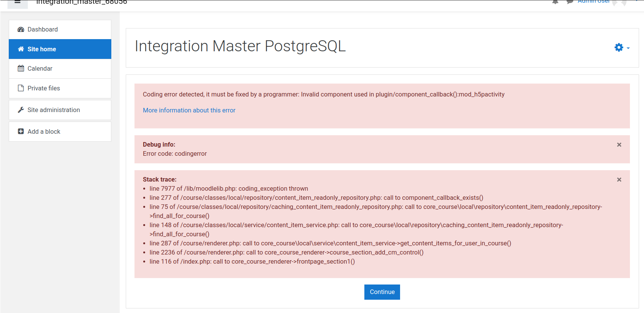This screenshot has height=313, width=644.
Task: Click the 'line 7977 of /lib/moodlelib.php' trace line
Action: [229, 188]
